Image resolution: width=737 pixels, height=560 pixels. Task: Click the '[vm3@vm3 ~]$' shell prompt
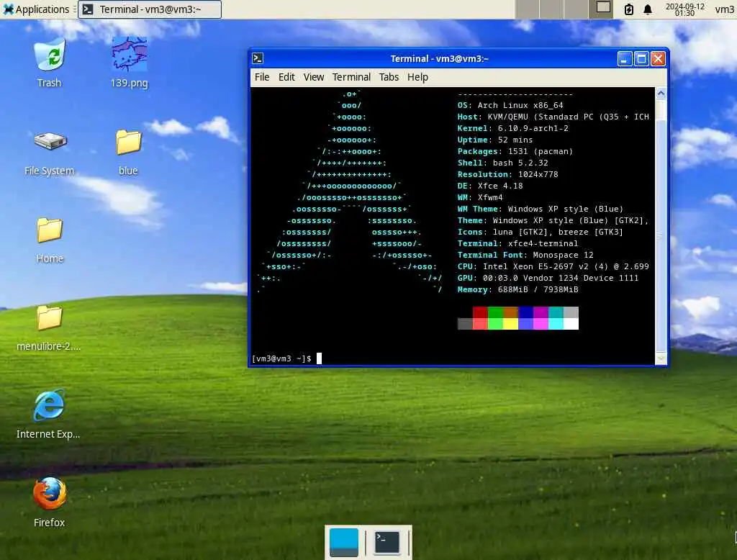point(281,358)
